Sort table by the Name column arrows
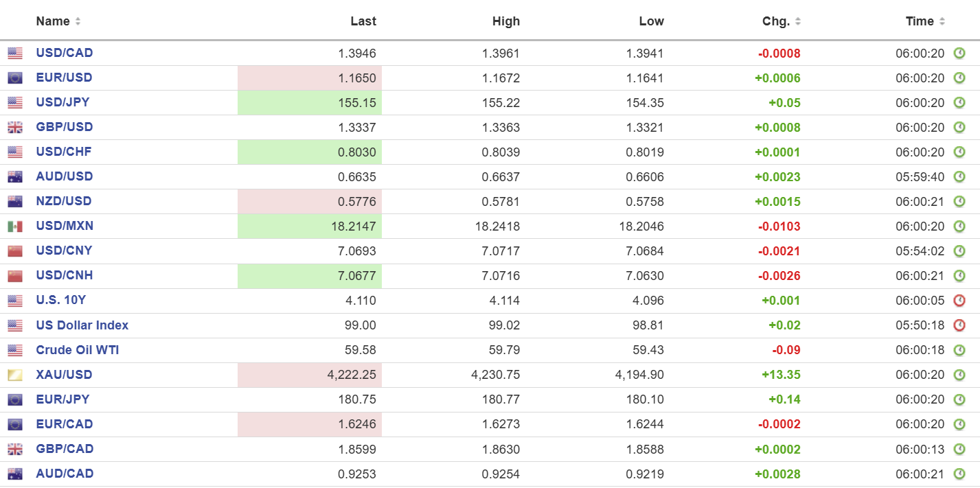This screenshot has height=488, width=980. [x=78, y=21]
